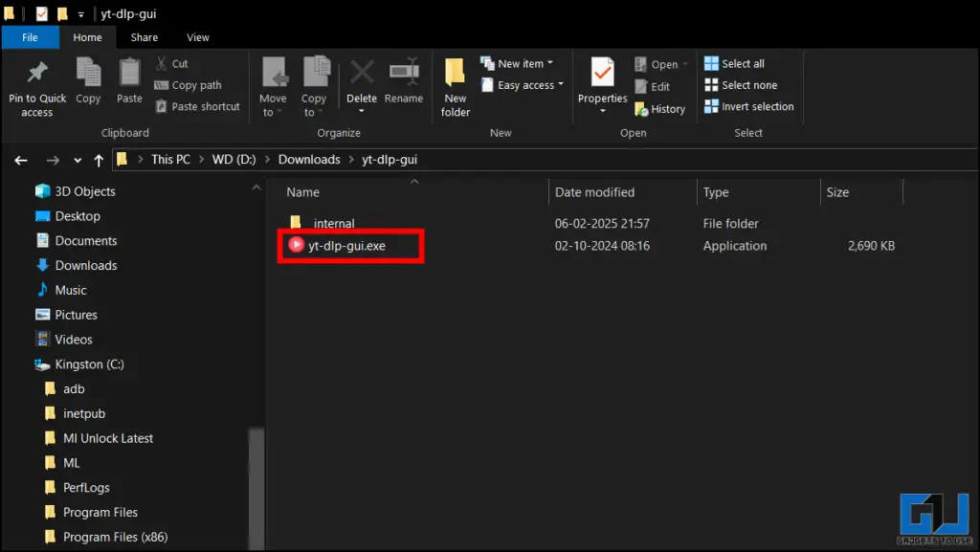This screenshot has width=980, height=552.
Task: Click Downloads in address path
Action: tap(309, 160)
